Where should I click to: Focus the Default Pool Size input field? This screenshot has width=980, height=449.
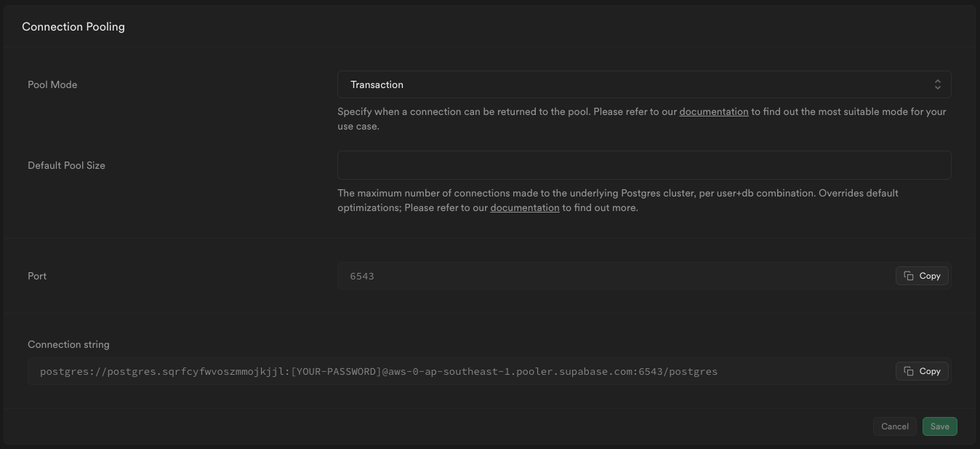pos(644,165)
